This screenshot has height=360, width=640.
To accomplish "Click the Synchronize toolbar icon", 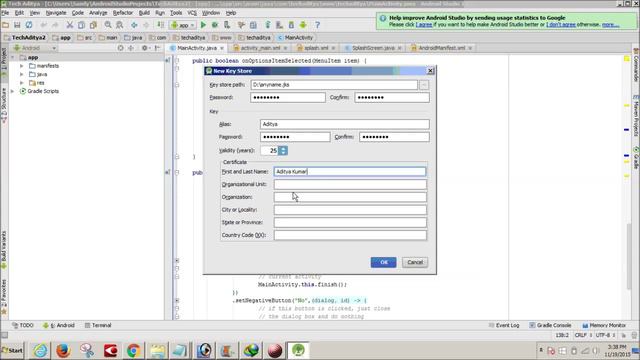I will pyautogui.click(x=29, y=25).
